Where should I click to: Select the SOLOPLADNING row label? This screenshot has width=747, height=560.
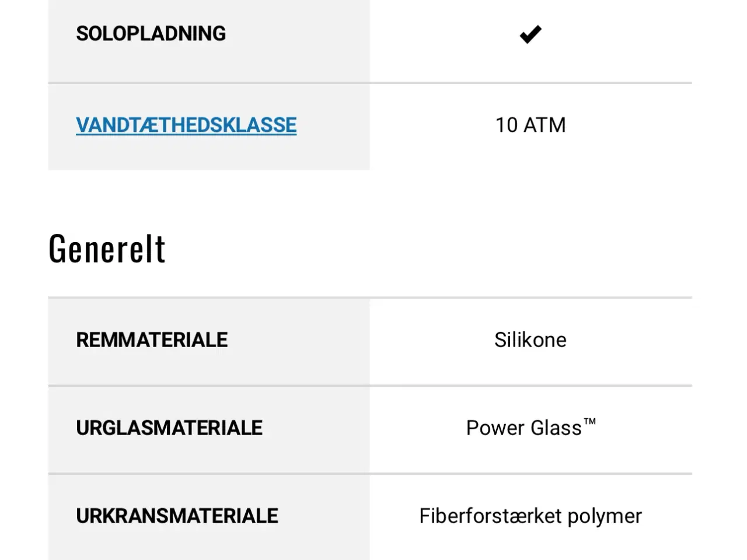(x=151, y=33)
